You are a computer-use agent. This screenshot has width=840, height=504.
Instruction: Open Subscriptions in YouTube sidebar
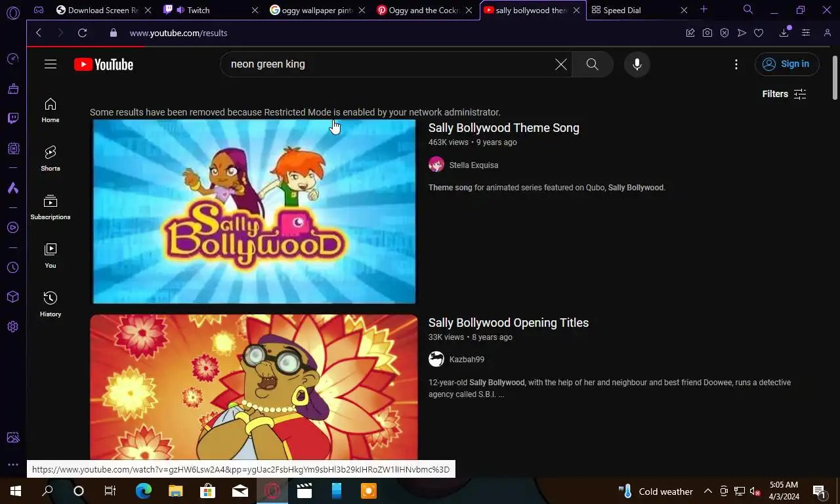pyautogui.click(x=51, y=207)
